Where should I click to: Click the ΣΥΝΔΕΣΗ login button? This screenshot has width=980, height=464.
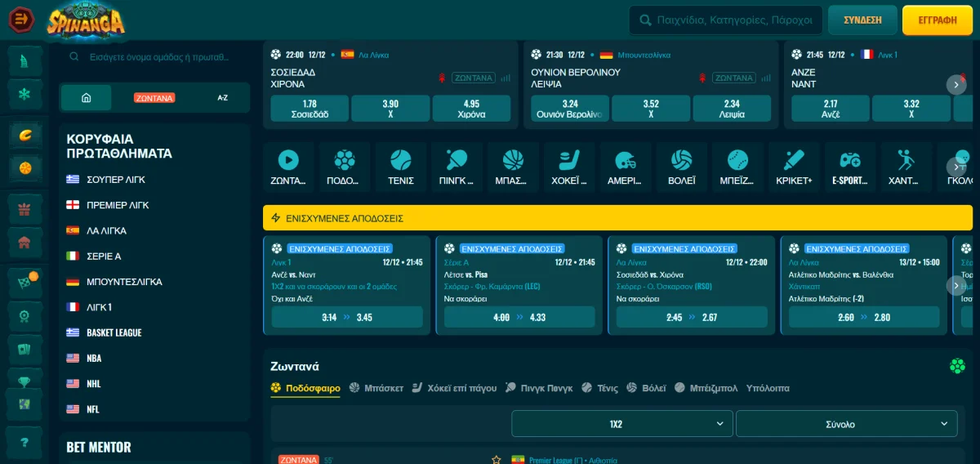pos(862,20)
